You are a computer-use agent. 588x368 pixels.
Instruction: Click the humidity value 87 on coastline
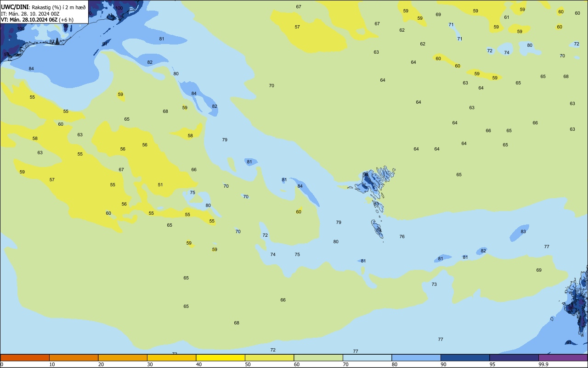pos(52,42)
